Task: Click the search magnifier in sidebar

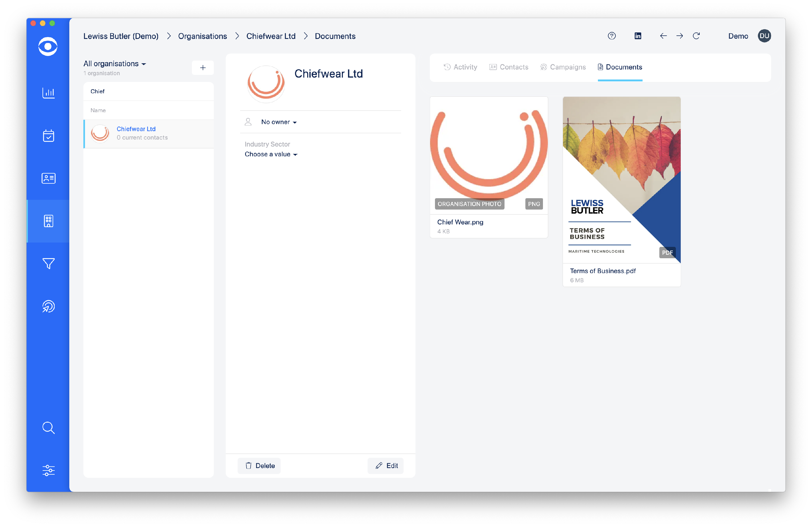Action: [48, 428]
